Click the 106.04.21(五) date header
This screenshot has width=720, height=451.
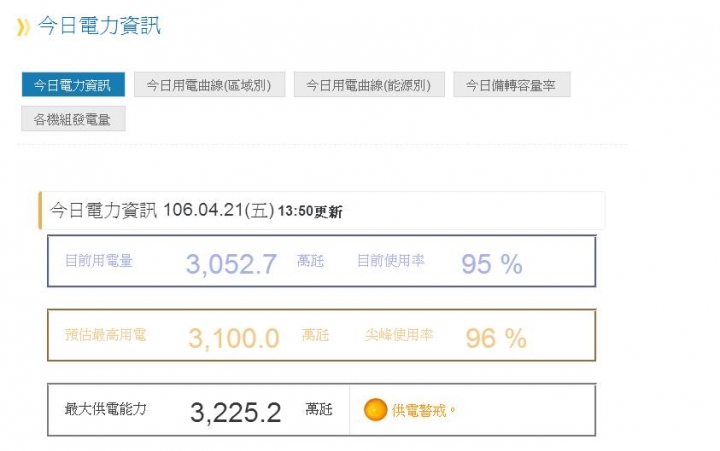(219, 210)
